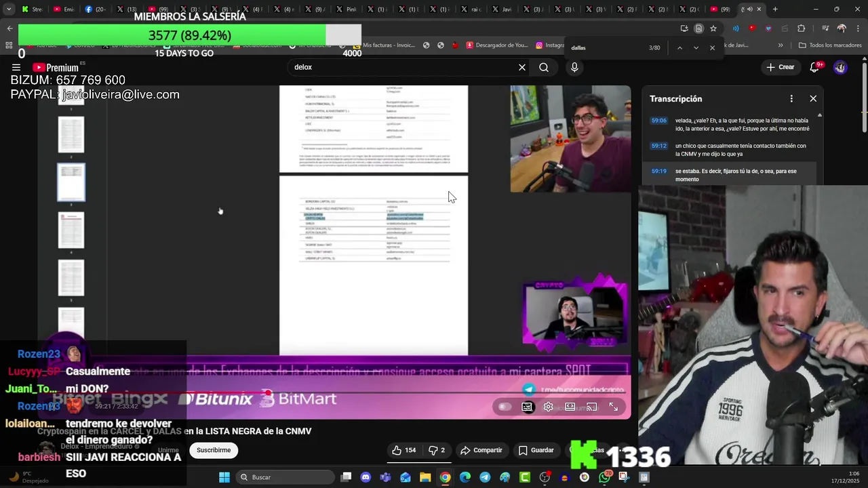Image resolution: width=868 pixels, height=488 pixels.
Task: Switch to the 'Javi' X tab
Action: (x=502, y=9)
